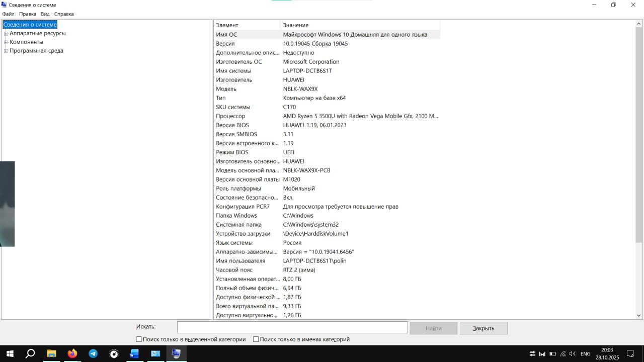Select Аппаратные ресурсы in the tree
The image size is (644, 362).
[38, 34]
